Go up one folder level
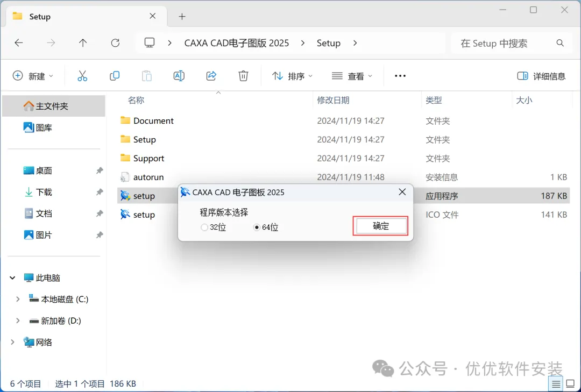Screen dimensions: 581x392 coord(83,43)
